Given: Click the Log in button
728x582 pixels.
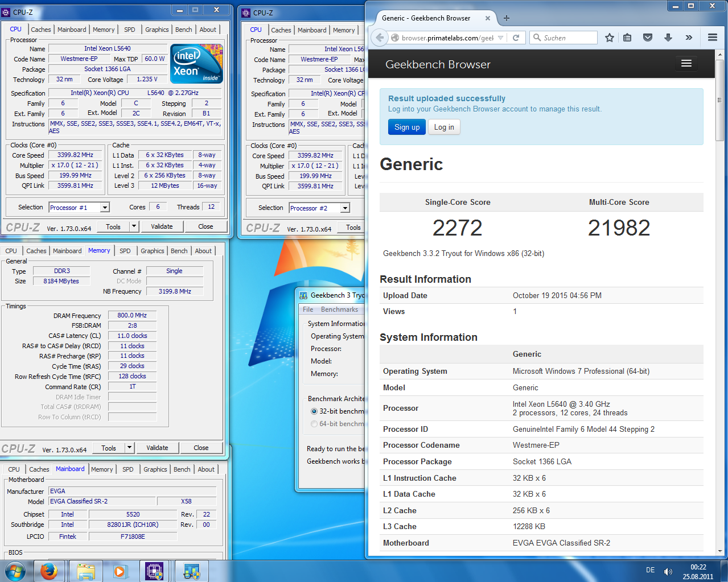Looking at the screenshot, I should coord(444,127).
